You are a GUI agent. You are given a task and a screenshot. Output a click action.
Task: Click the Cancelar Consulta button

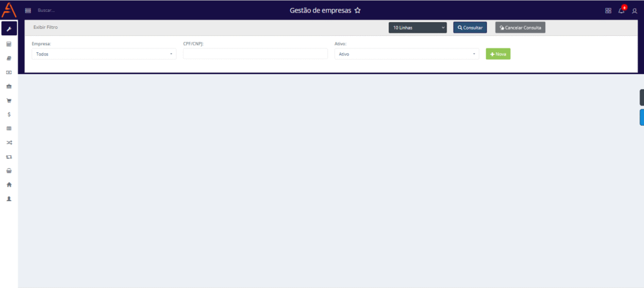click(520, 28)
